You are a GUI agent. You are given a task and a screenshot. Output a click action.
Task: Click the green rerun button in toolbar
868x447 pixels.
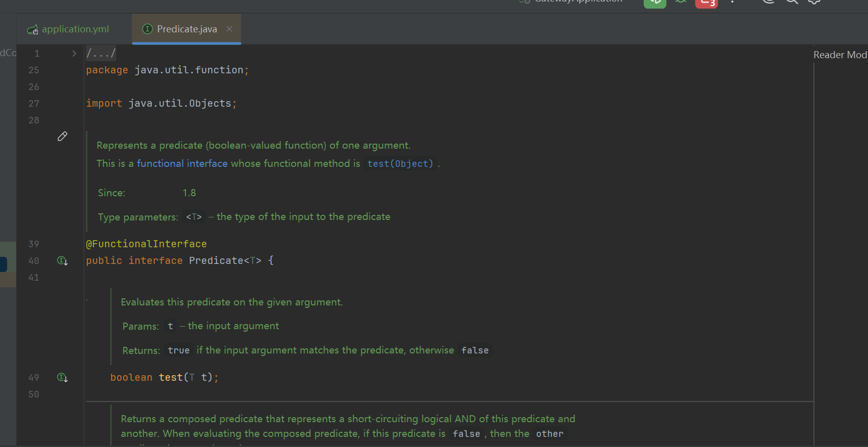(x=655, y=3)
